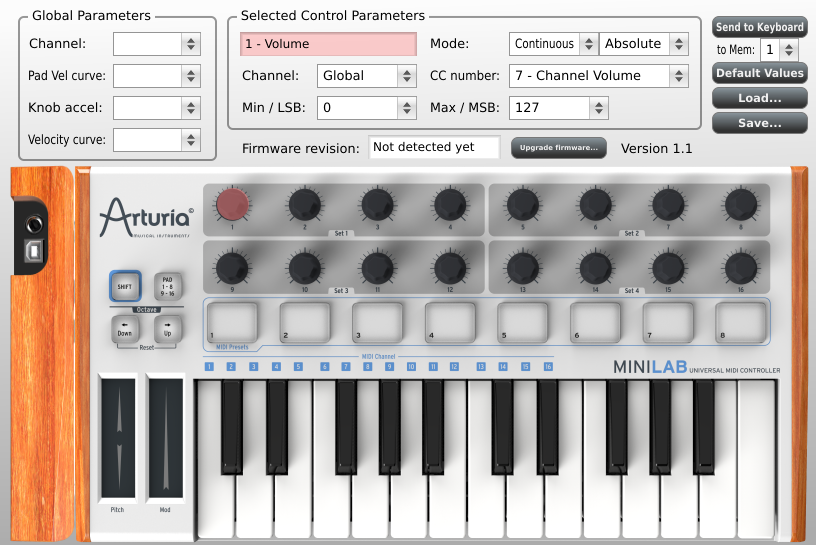Viewport: 816px width, 545px height.
Task: Change the Absolute mode dropdown
Action: 644,44
